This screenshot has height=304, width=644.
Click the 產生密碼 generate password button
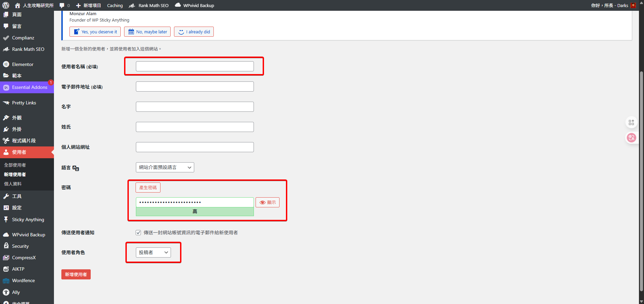148,188
